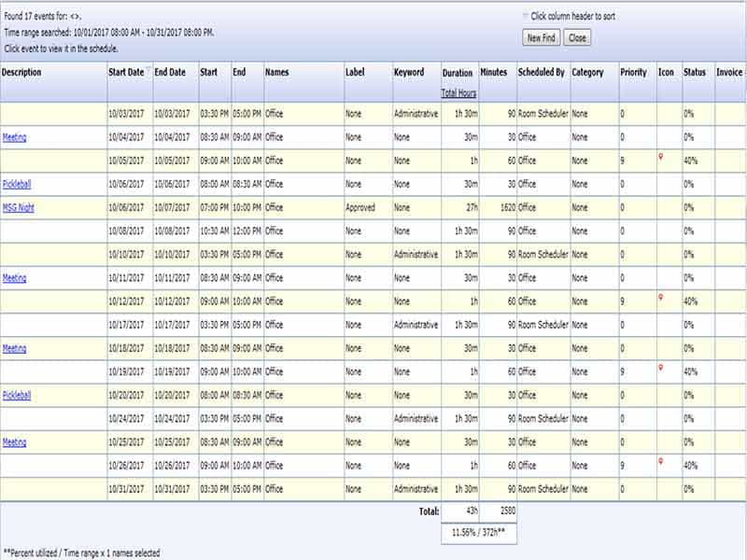Image resolution: width=747 pixels, height=560 pixels.
Task: Sort by Category column header
Action: coord(587,73)
